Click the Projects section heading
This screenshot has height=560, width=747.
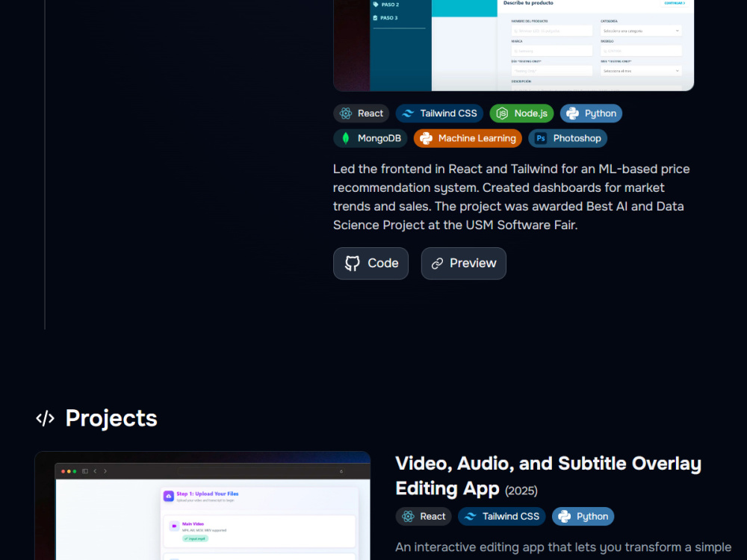[x=111, y=418]
